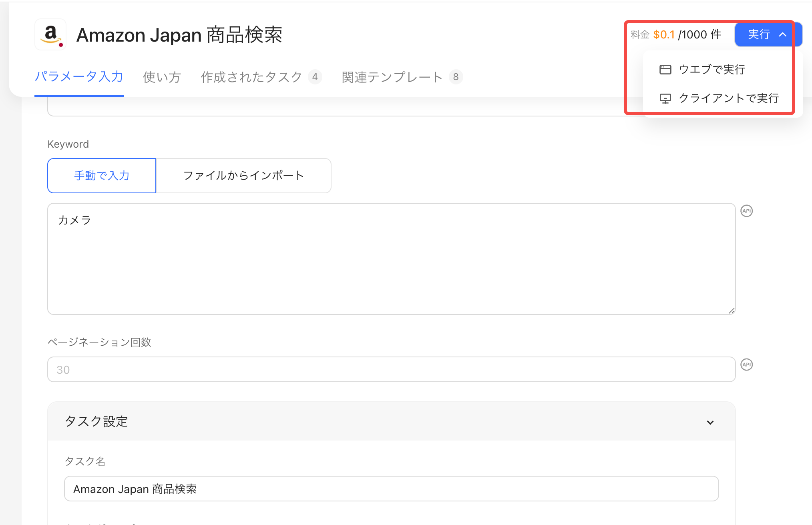
Task: Select the 手動で入力 option
Action: point(102,176)
